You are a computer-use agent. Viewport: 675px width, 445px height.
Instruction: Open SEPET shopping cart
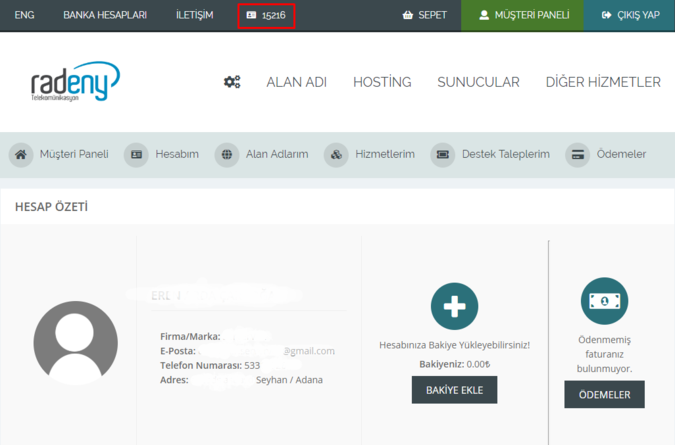pos(425,15)
